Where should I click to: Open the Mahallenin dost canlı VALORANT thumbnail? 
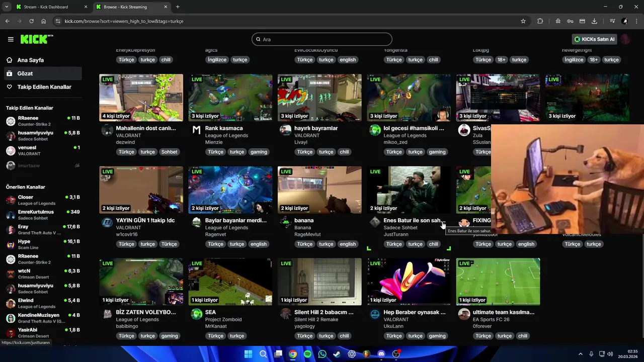tap(141, 98)
